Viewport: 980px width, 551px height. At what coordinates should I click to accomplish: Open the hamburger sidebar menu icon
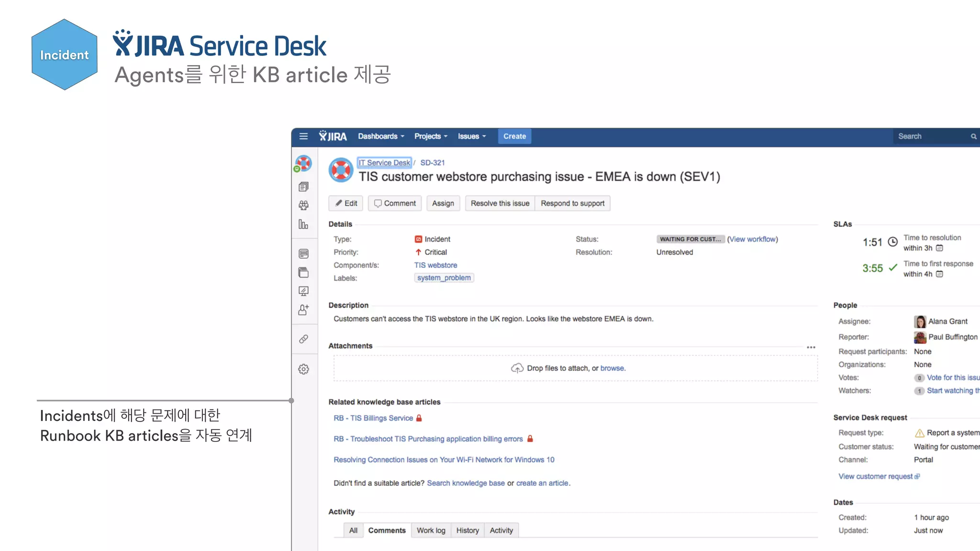[303, 136]
